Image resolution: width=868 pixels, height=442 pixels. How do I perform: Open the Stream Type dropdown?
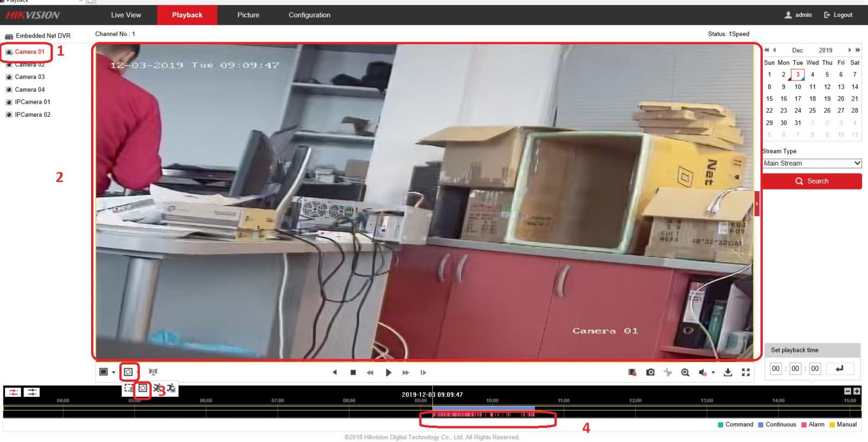(812, 163)
